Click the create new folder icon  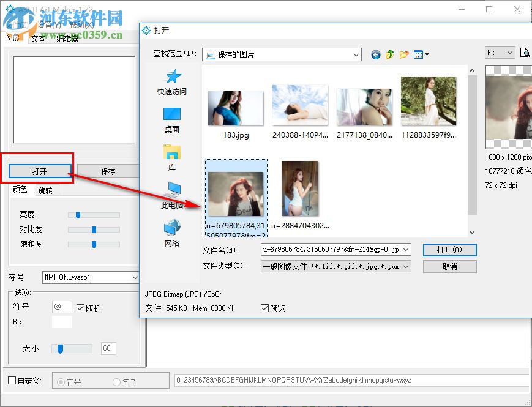click(404, 54)
